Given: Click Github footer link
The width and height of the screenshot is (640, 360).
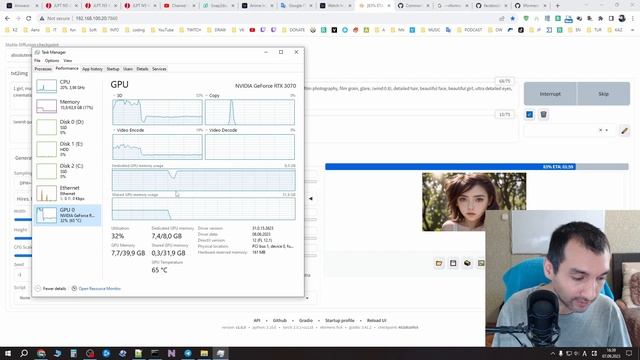Looking at the screenshot, I should pos(280,320).
